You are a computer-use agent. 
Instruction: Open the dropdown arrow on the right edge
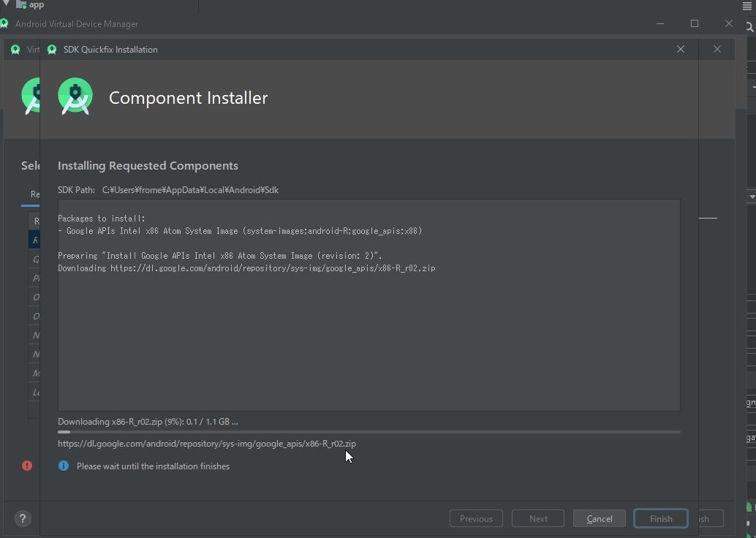click(751, 196)
